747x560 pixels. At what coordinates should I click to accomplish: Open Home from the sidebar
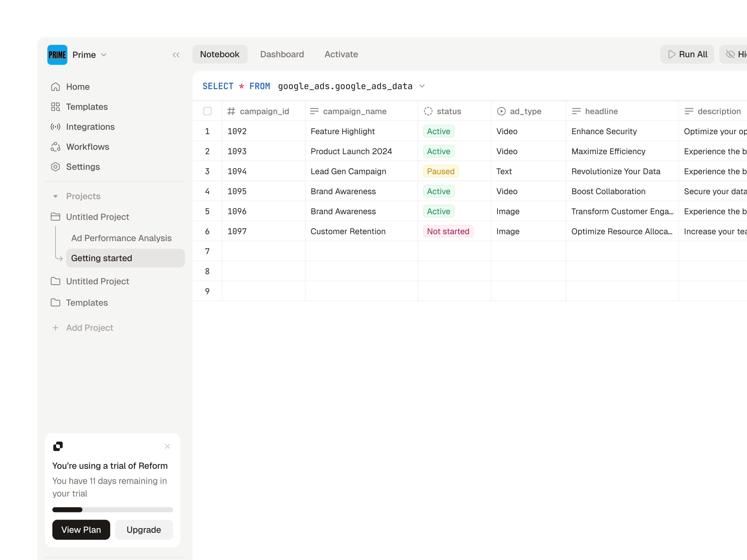[x=78, y=87]
